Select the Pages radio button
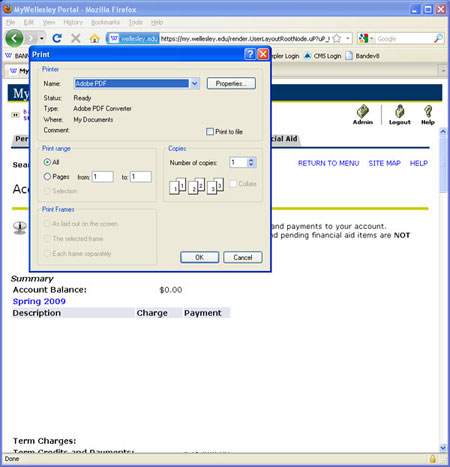 click(x=47, y=177)
